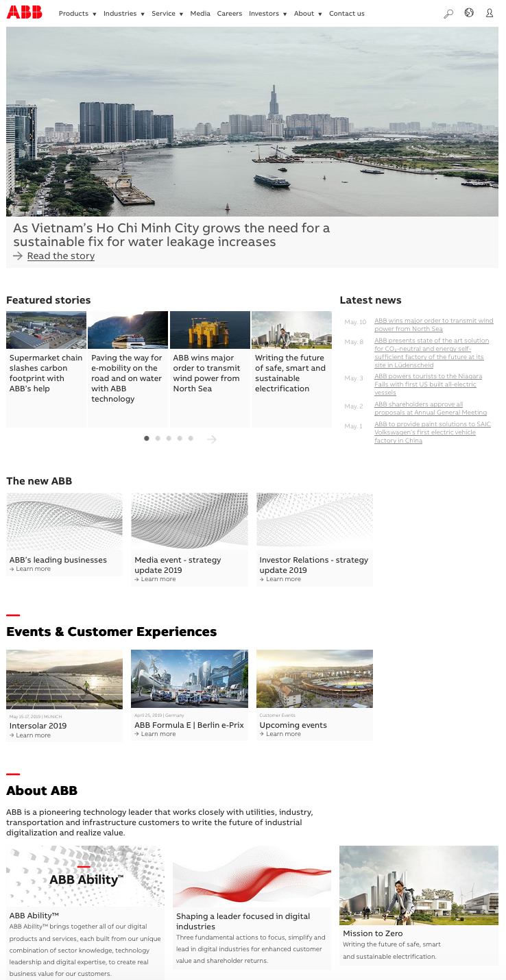Expand the Investors dropdown menu
The height and width of the screenshot is (980, 506).
(268, 13)
